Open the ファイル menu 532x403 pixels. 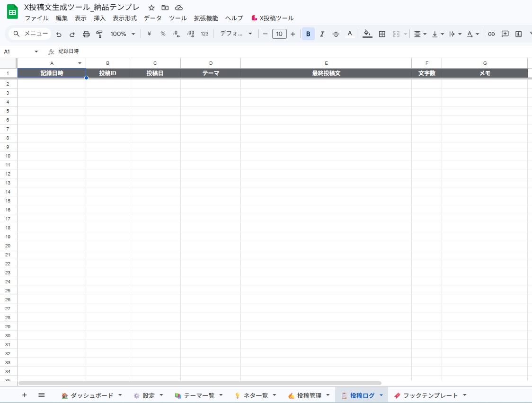(36, 18)
